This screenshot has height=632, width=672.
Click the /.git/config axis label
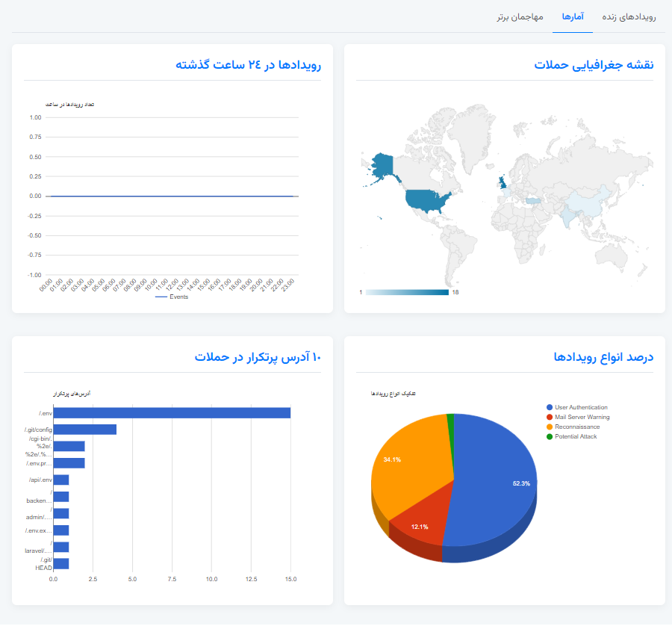[x=38, y=430]
